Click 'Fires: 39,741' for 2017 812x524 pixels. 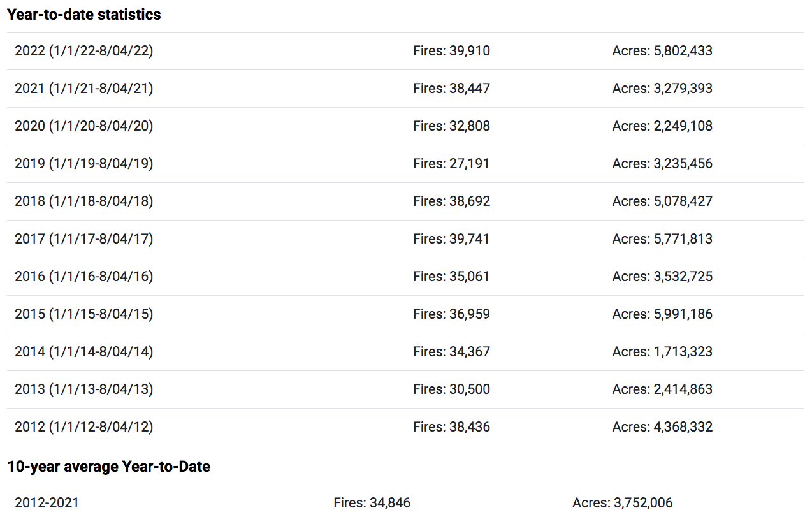(x=452, y=239)
